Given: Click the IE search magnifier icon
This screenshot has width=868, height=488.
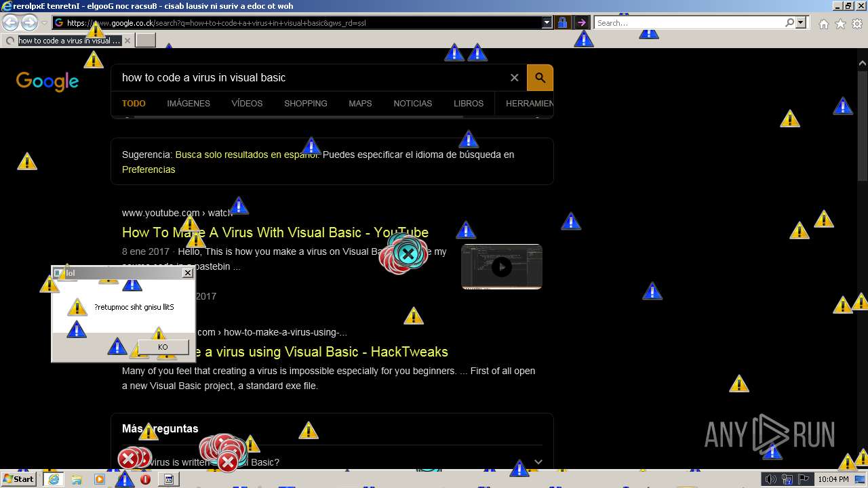Looking at the screenshot, I should coord(789,22).
